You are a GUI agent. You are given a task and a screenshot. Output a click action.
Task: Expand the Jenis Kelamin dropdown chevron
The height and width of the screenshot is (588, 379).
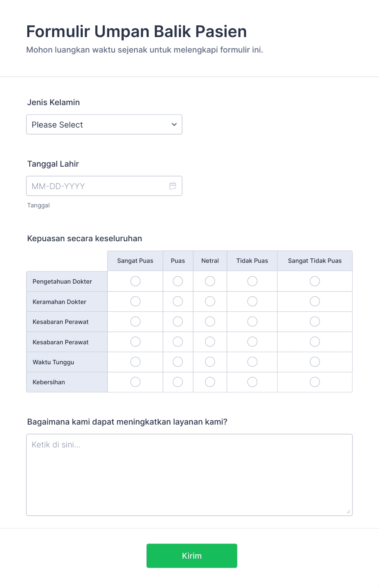(x=174, y=125)
